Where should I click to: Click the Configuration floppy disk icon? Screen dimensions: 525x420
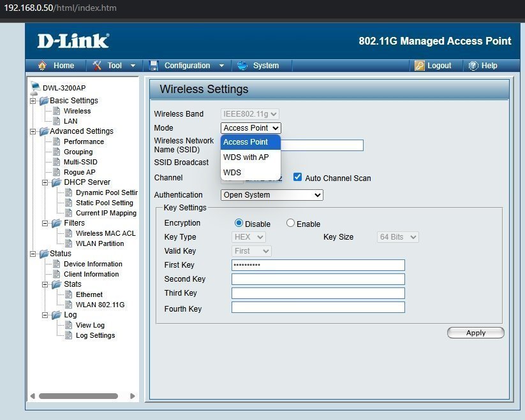tap(154, 66)
